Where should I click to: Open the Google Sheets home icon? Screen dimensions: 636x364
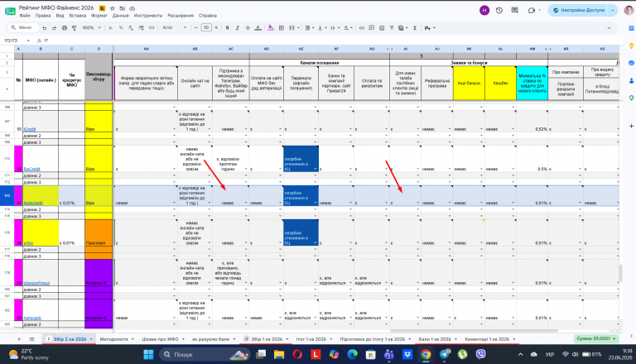point(10,12)
